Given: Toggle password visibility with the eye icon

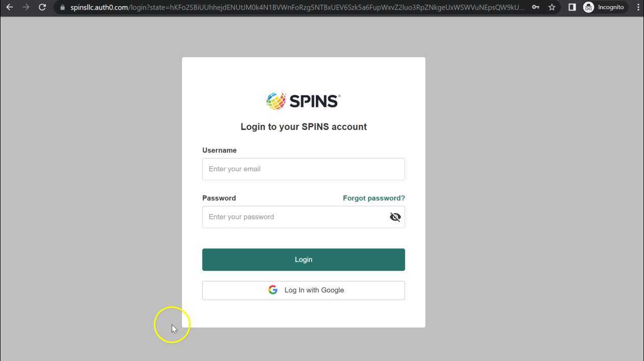Looking at the screenshot, I should pyautogui.click(x=395, y=217).
